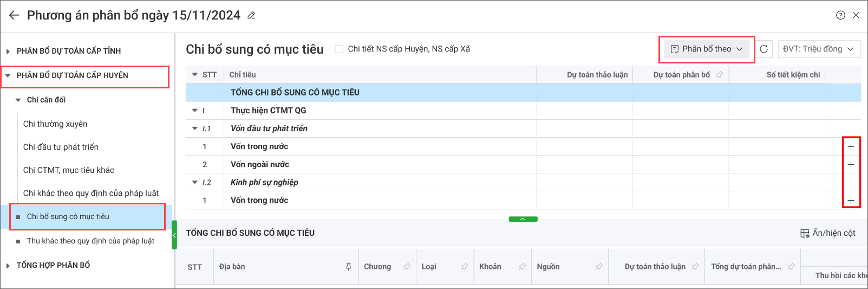The height and width of the screenshot is (289, 868).
Task: Collapse the sidebar using green side handle
Action: coord(174,235)
